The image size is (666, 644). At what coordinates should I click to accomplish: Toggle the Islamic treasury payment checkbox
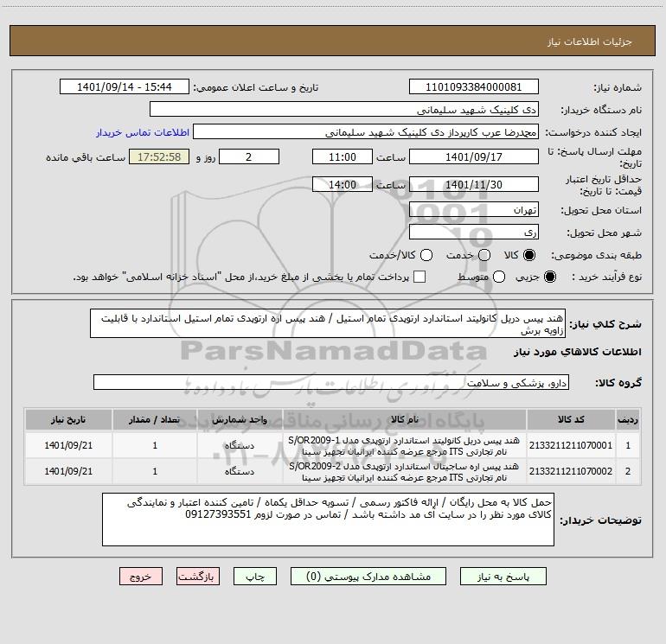(419, 277)
